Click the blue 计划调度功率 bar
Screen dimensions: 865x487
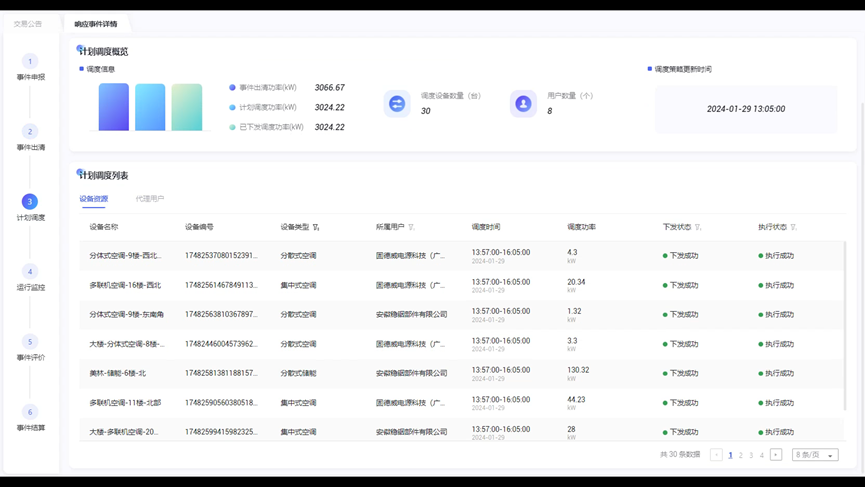150,107
